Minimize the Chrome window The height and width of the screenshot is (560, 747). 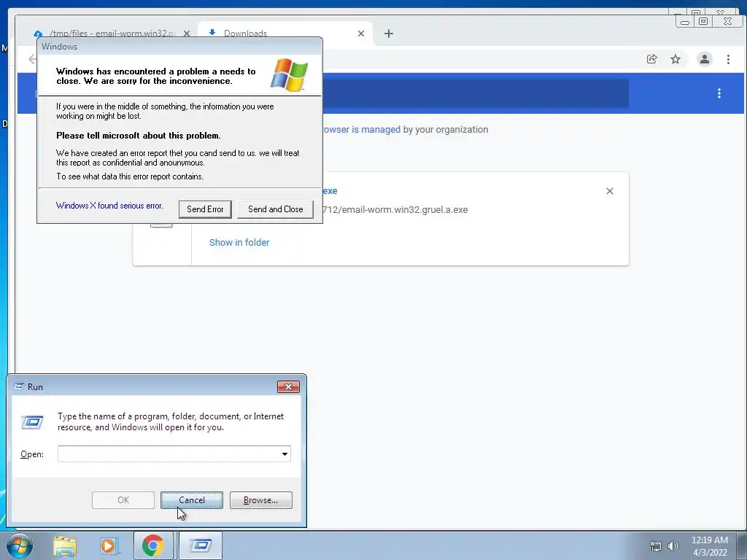[685, 21]
